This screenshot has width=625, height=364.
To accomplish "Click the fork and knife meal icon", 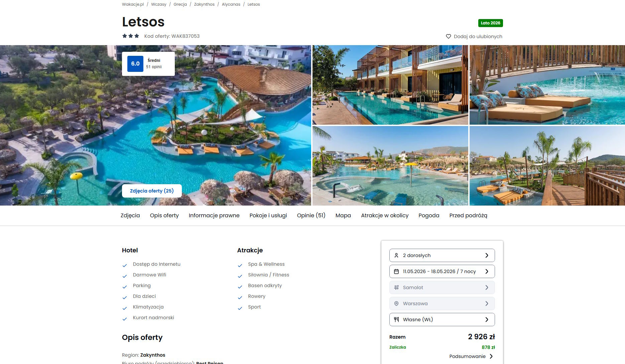I will click(x=396, y=320).
